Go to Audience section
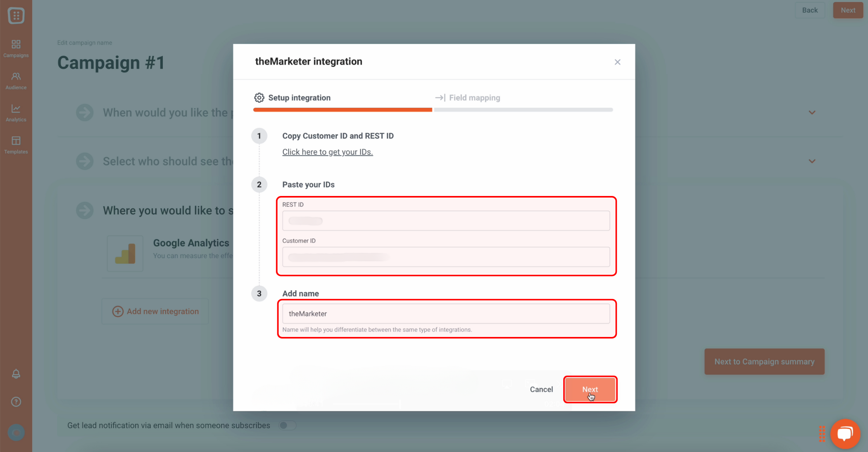Viewport: 868px width, 452px height. coord(16,81)
